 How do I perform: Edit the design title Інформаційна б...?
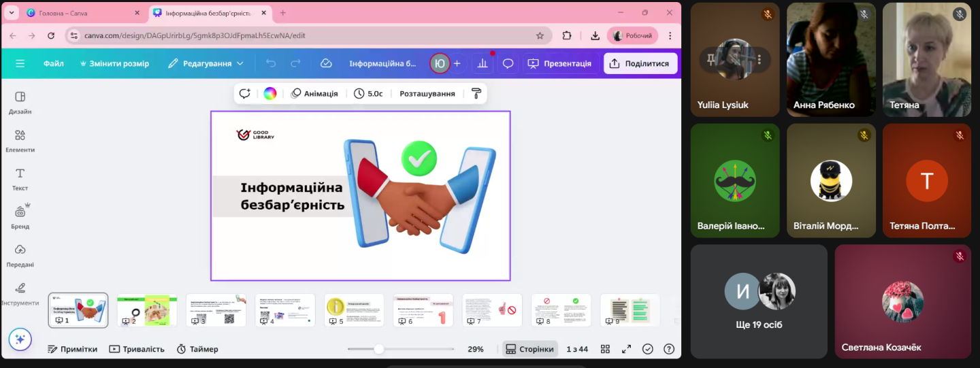pos(382,63)
